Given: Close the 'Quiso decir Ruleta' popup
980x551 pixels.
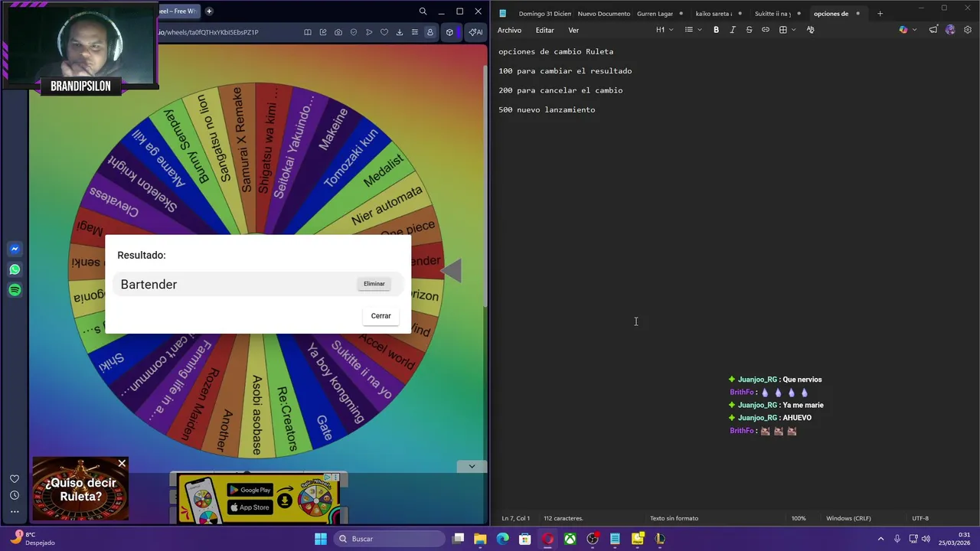Looking at the screenshot, I should coord(122,464).
